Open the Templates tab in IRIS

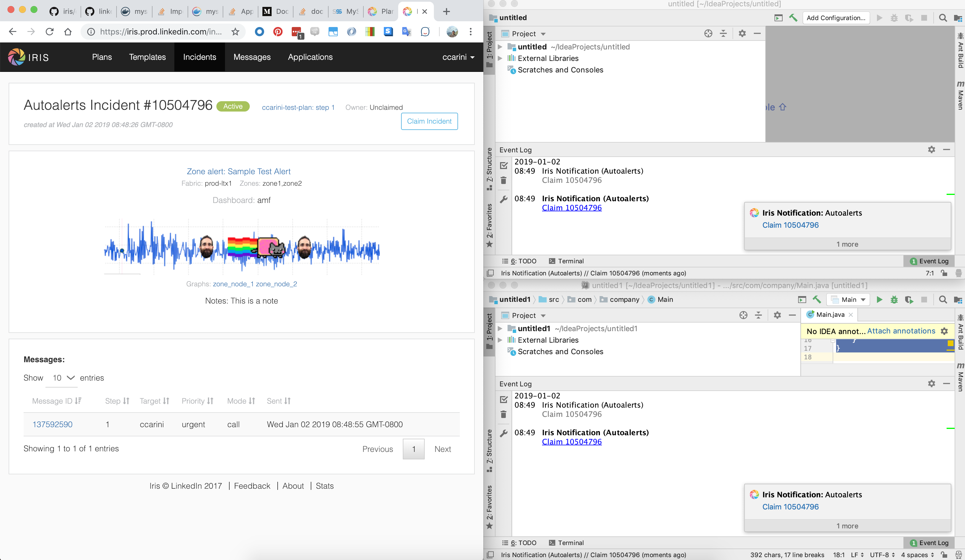tap(147, 57)
